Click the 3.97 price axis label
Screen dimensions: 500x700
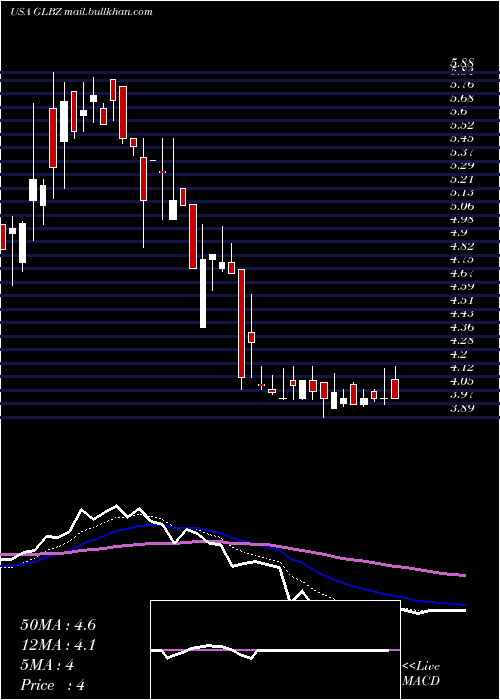pos(462,394)
